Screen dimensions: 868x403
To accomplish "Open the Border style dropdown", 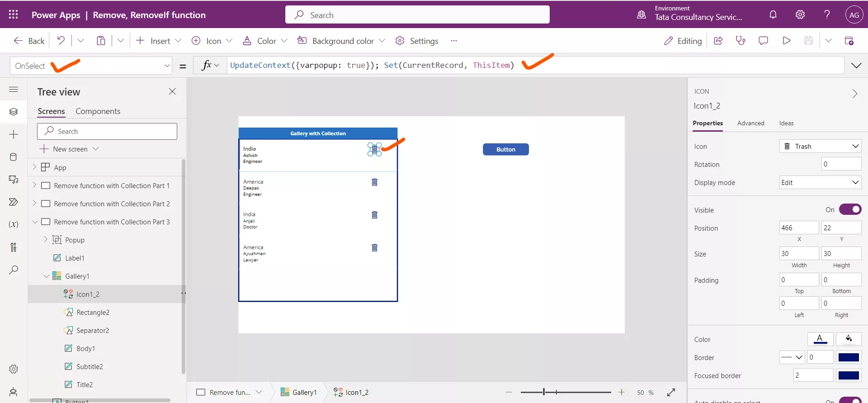I will pyautogui.click(x=792, y=357).
